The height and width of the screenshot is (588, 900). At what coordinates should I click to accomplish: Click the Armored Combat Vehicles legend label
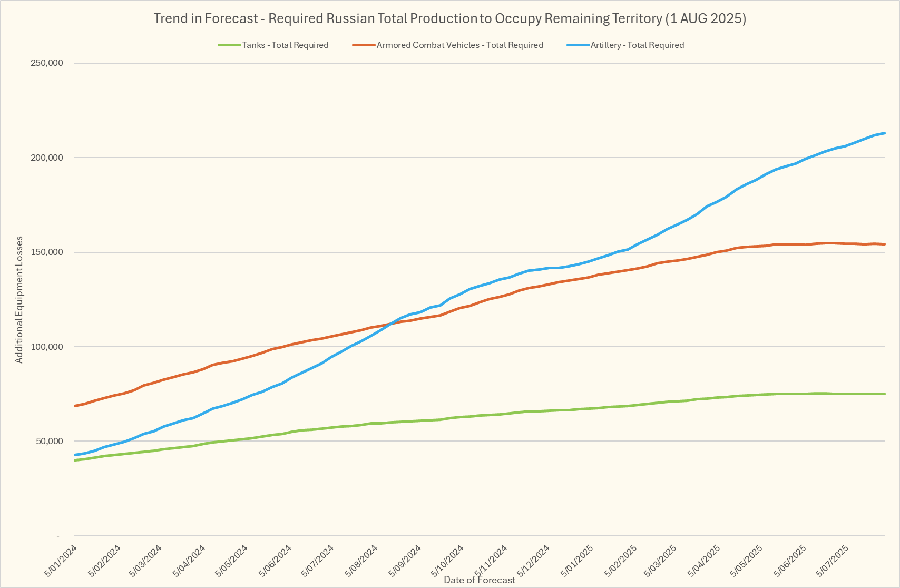pos(459,45)
